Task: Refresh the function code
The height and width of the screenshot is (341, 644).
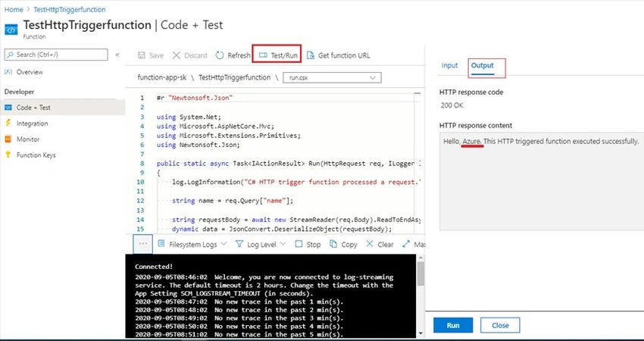Action: point(233,55)
